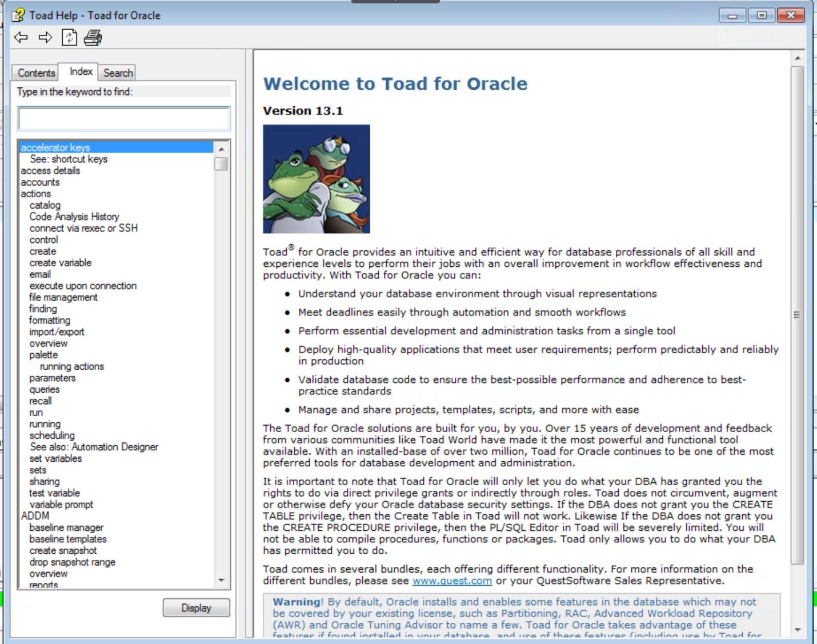The height and width of the screenshot is (644, 817).
Task: Select 'create snapshot' index entry
Action: point(63,551)
